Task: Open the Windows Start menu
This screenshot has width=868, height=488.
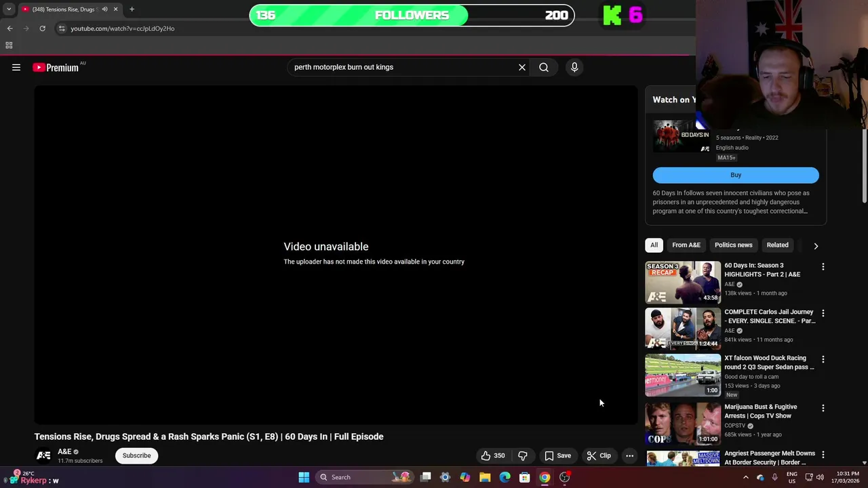Action: tap(304, 477)
